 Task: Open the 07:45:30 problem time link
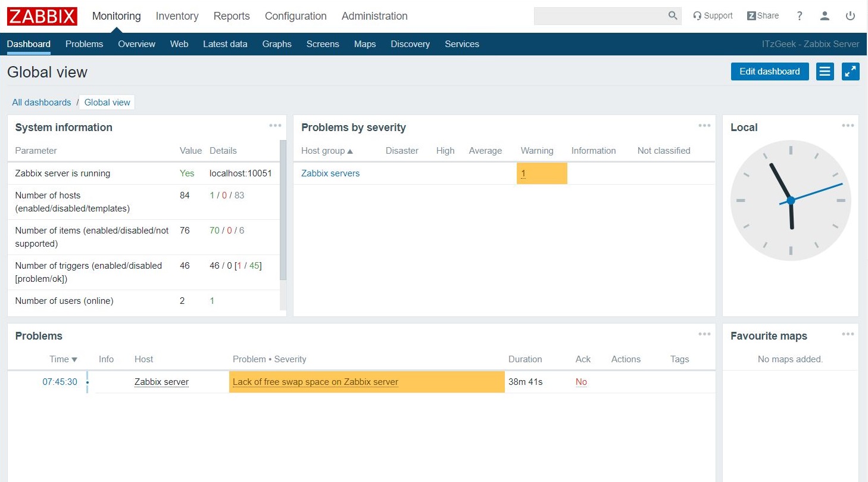tap(60, 382)
